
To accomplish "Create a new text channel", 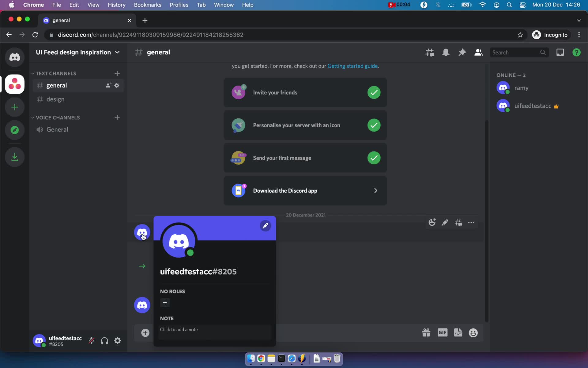I will pos(117,74).
